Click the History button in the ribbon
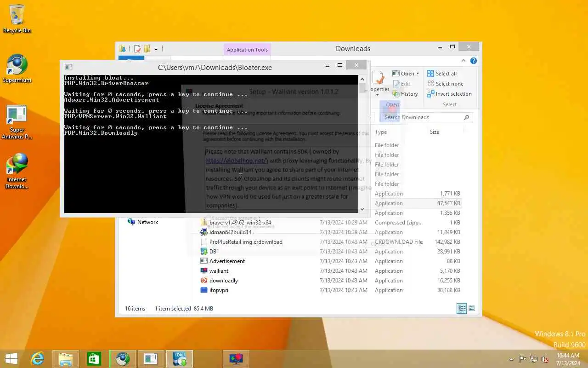Image resolution: width=588 pixels, height=368 pixels. (405, 94)
